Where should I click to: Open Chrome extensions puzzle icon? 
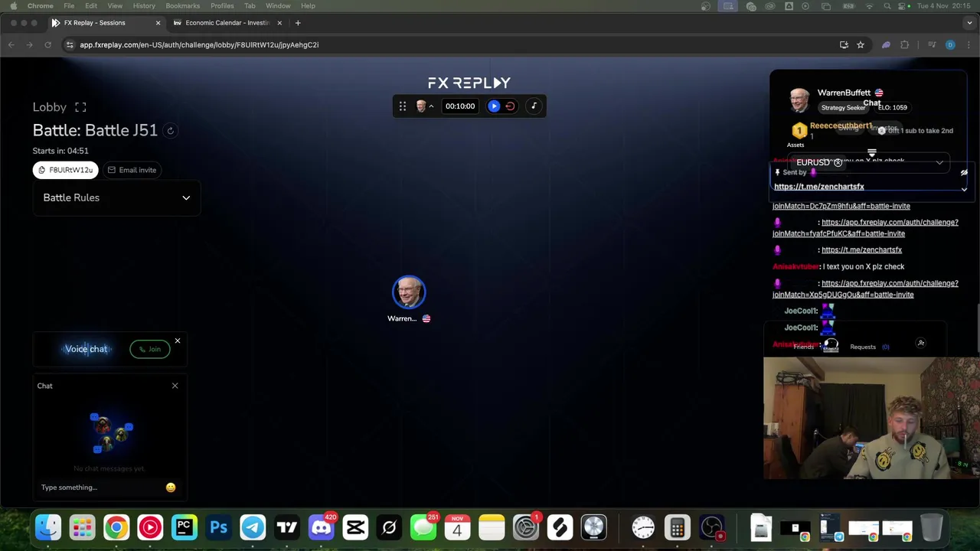(x=905, y=45)
